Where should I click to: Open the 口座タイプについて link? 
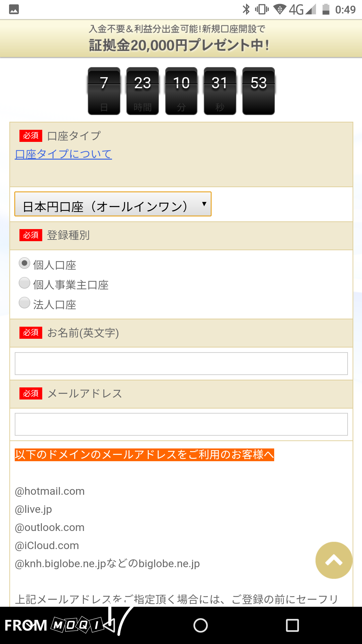63,154
